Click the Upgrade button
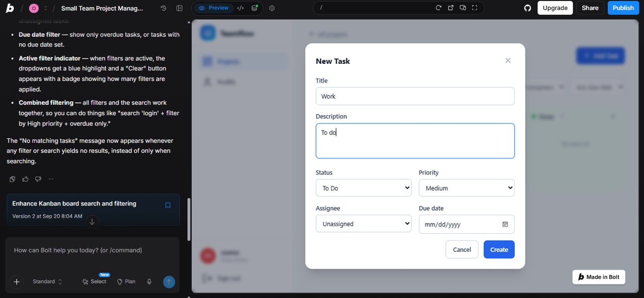644x298 pixels. 555,8
